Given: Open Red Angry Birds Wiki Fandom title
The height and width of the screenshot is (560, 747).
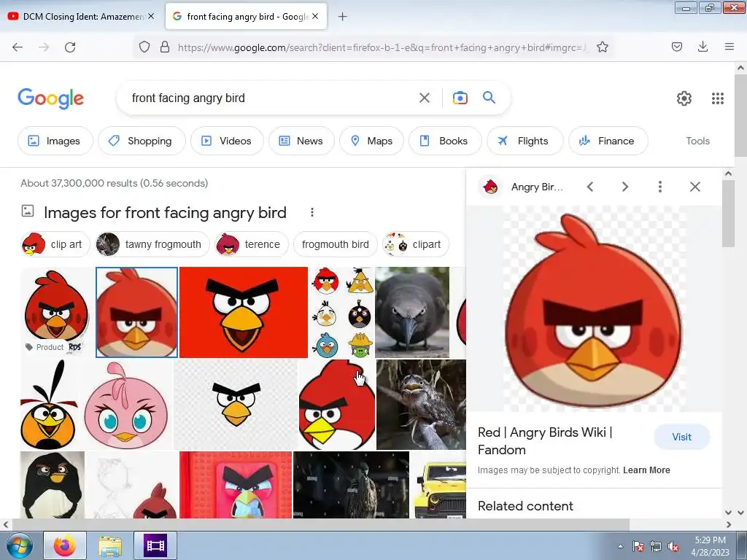Looking at the screenshot, I should click(x=545, y=441).
